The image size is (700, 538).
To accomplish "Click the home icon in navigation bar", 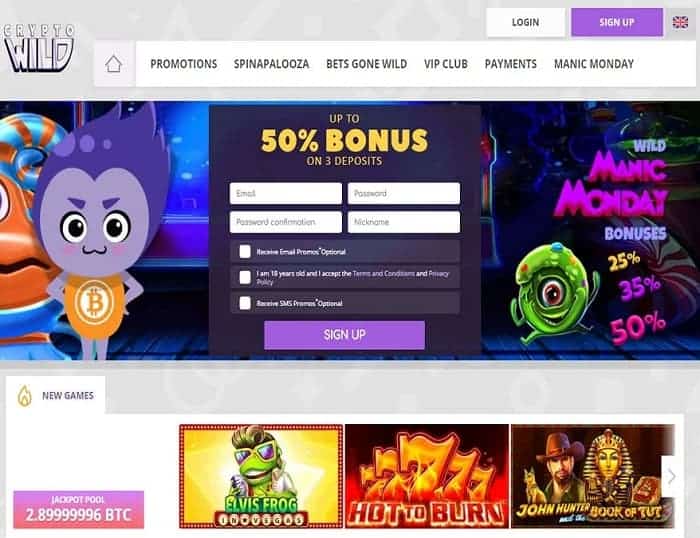I will pos(113,64).
